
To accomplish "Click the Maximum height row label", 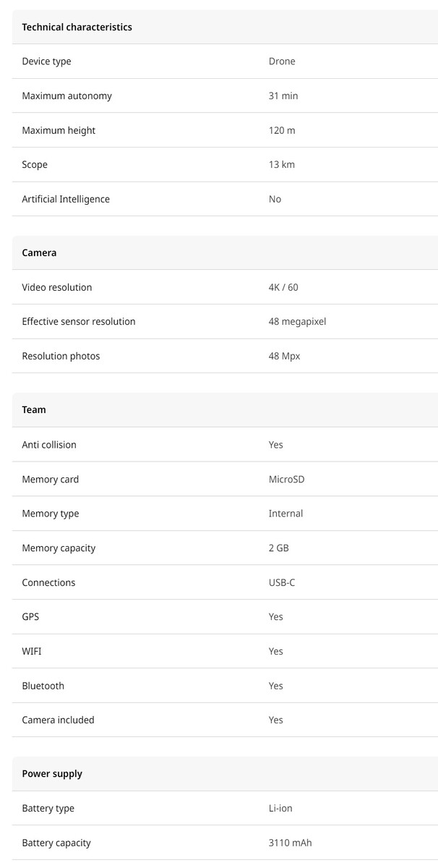I will [59, 130].
